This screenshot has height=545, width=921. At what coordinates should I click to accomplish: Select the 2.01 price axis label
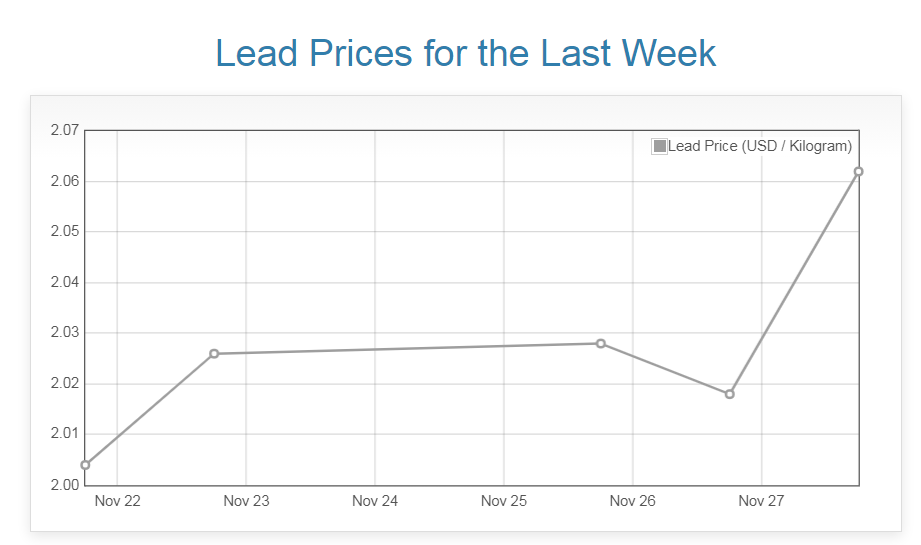pyautogui.click(x=64, y=434)
